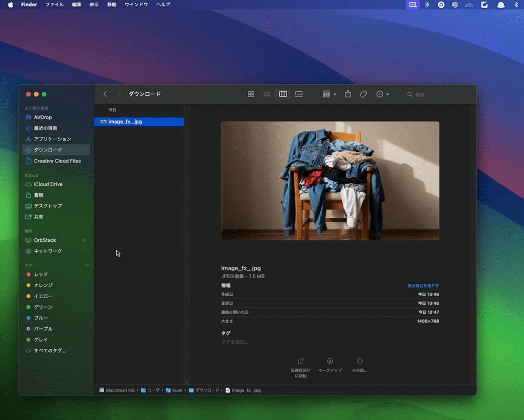Select the ブルー tag
Screen dimensions: 524x420
click(56, 318)
